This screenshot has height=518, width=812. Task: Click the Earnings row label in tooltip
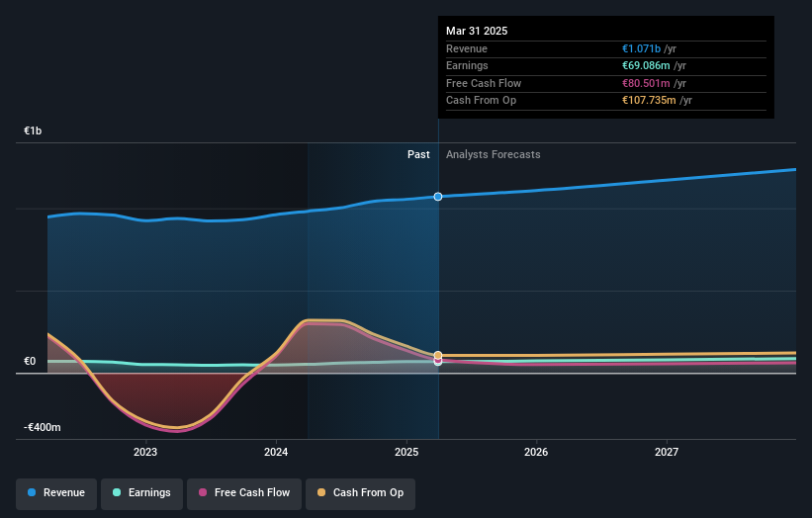point(467,65)
